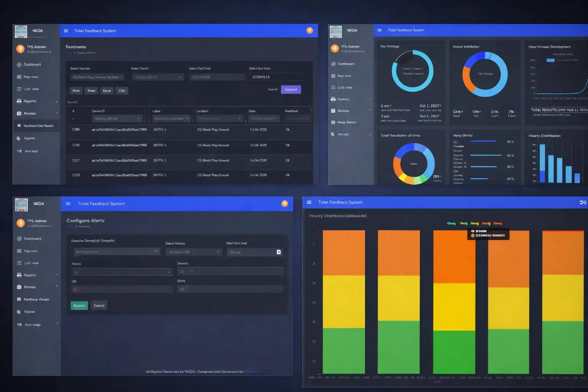The width and height of the screenshot is (588, 392).
Task: Toggle the yellow legend entry in hourly chart
Action: pos(474,224)
